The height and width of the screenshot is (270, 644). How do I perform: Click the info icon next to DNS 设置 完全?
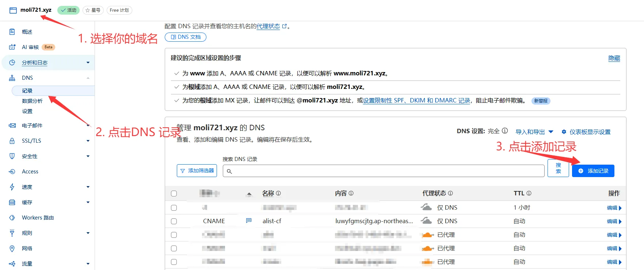click(505, 131)
